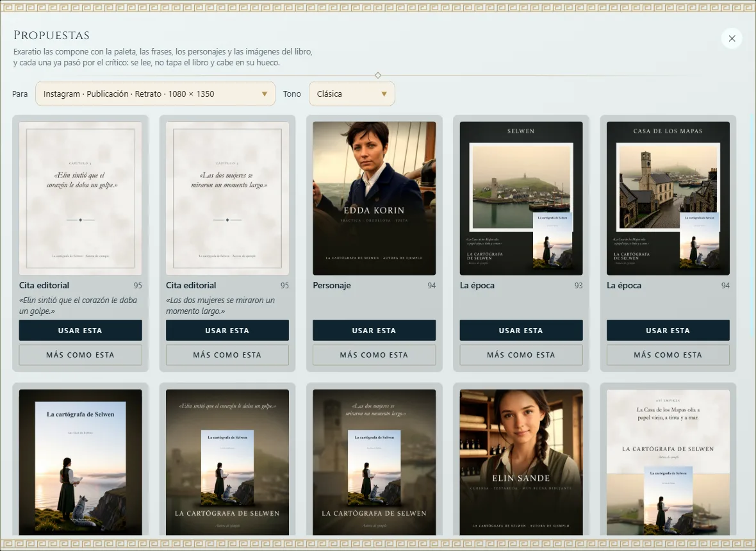Click the 'Tono' label
The width and height of the screenshot is (756, 551).
click(x=292, y=94)
